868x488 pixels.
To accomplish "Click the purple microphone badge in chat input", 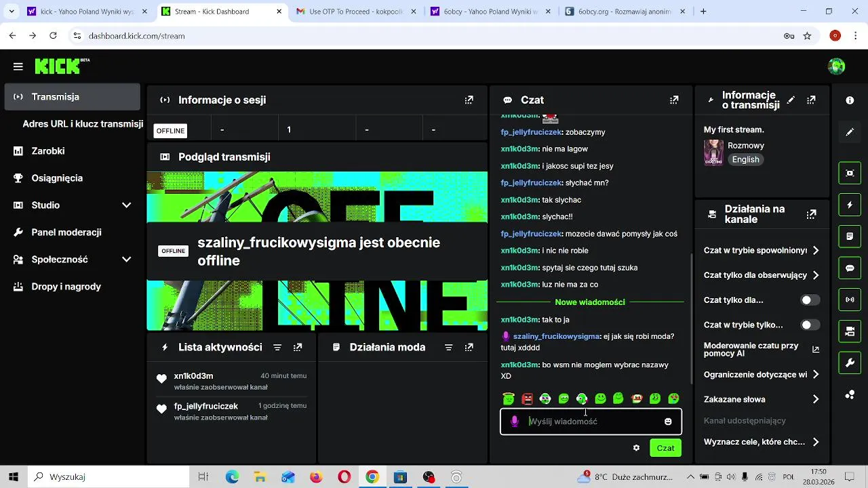I will click(x=515, y=422).
